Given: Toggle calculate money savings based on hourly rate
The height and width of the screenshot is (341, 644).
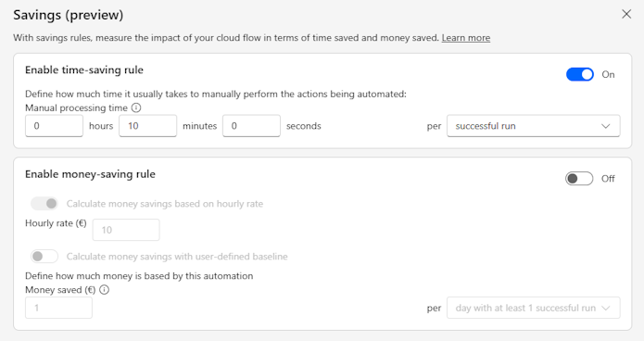Looking at the screenshot, I should coord(44,203).
